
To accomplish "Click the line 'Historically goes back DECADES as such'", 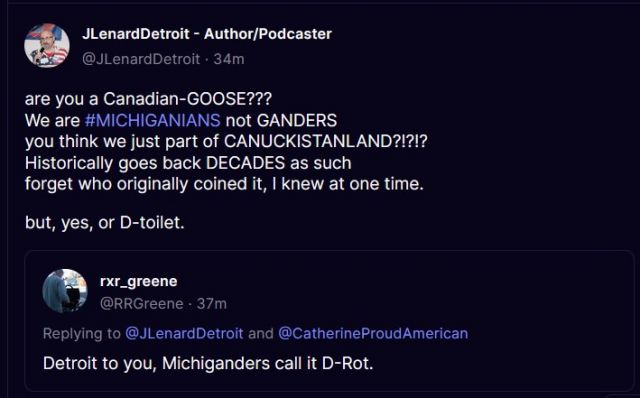I will 188,163.
